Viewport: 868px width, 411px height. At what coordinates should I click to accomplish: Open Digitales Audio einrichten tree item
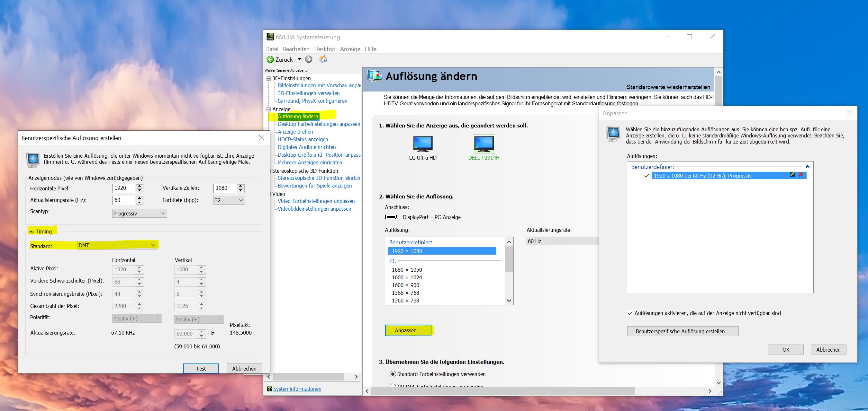click(307, 147)
